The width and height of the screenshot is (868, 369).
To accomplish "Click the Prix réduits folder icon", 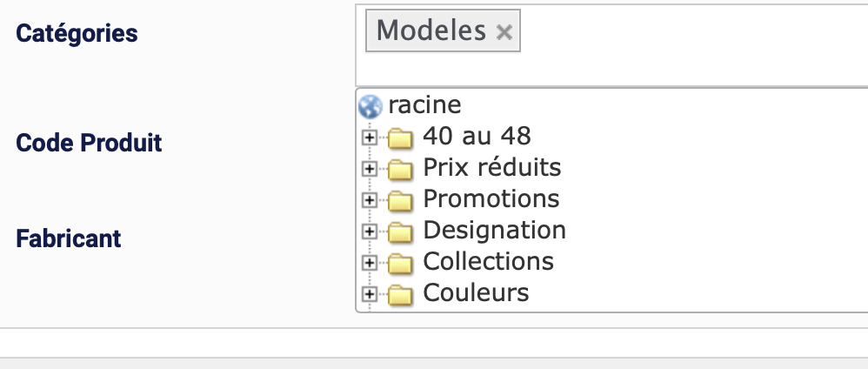I will tap(399, 169).
